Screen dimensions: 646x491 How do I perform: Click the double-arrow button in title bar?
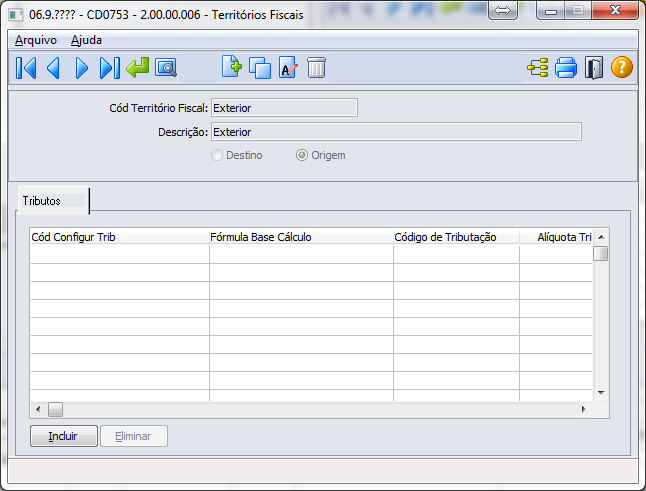coord(502,10)
